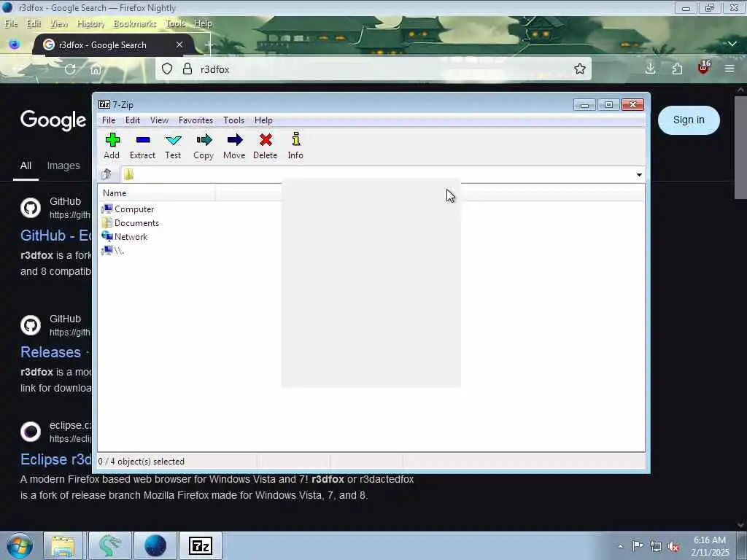Select the Documents folder entry
Screen dimensions: 747x560
pyautogui.click(x=131, y=223)
